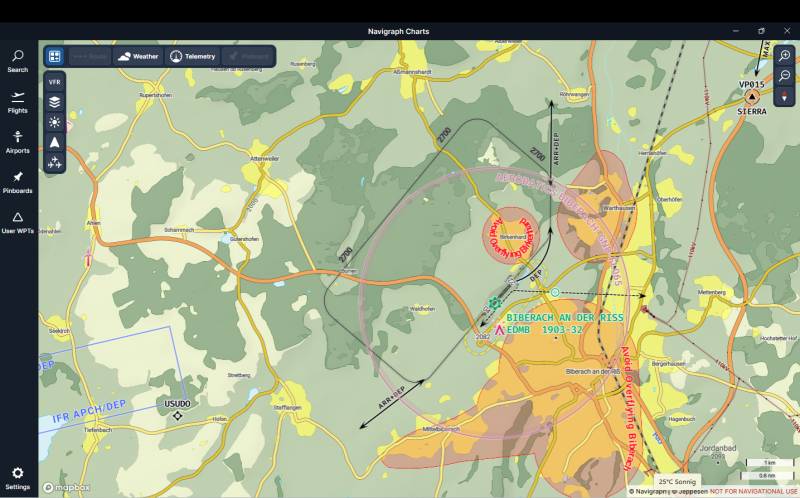Open the Telemetry toolbar button
Image resolution: width=800 pixels, height=498 pixels.
[192, 56]
